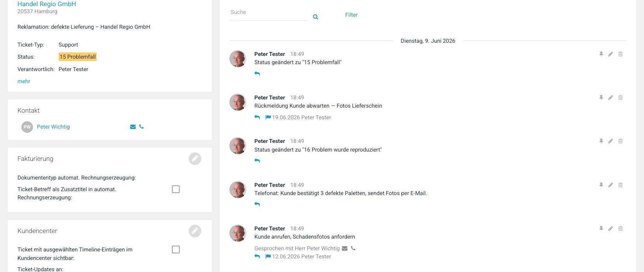Screen dimensions: 644x272
Task: Reply to the Telefonat timeline entry
Action: click(257, 204)
